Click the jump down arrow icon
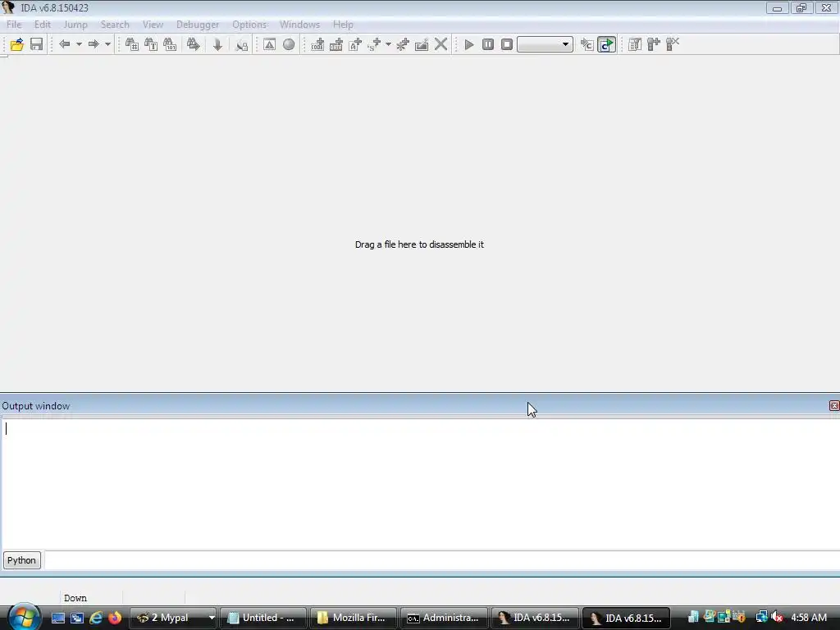Image resolution: width=840 pixels, height=630 pixels. tap(217, 44)
